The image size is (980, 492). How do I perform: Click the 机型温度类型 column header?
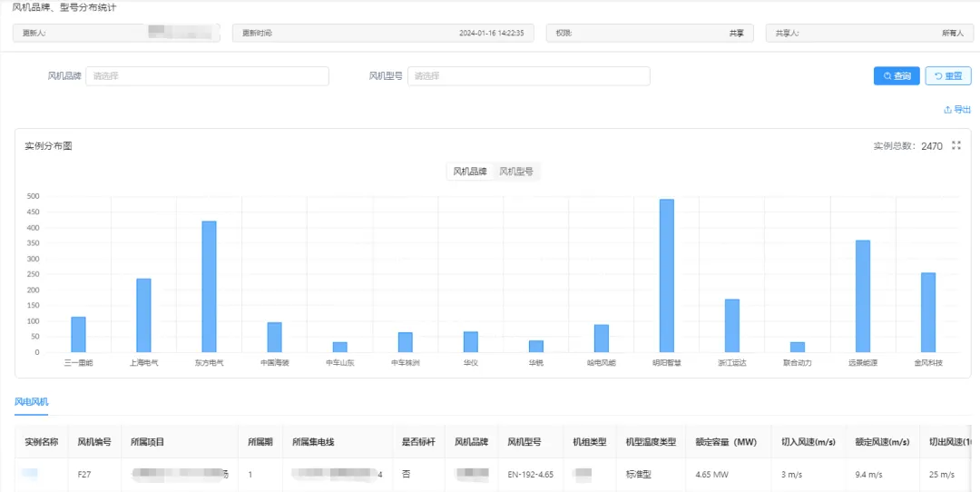652,442
